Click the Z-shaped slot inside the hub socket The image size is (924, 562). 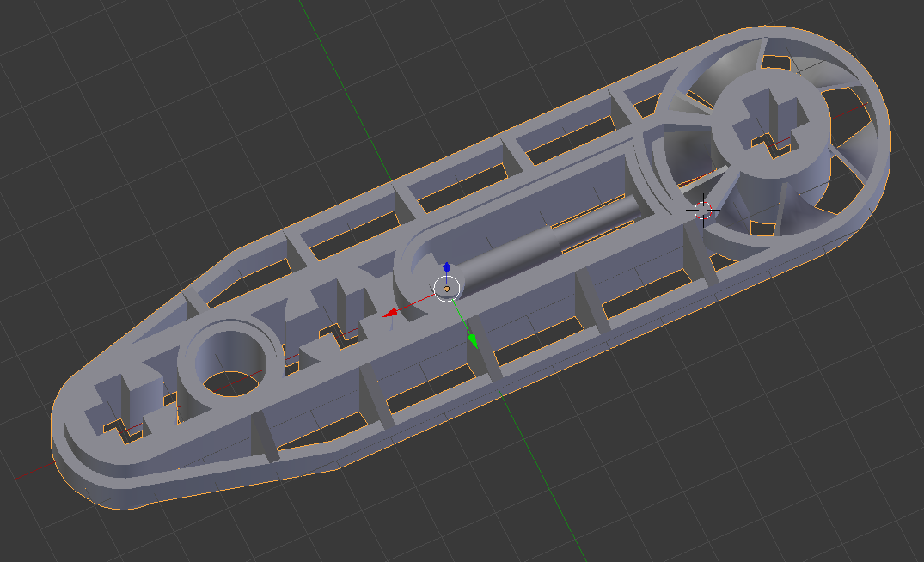pos(771,144)
